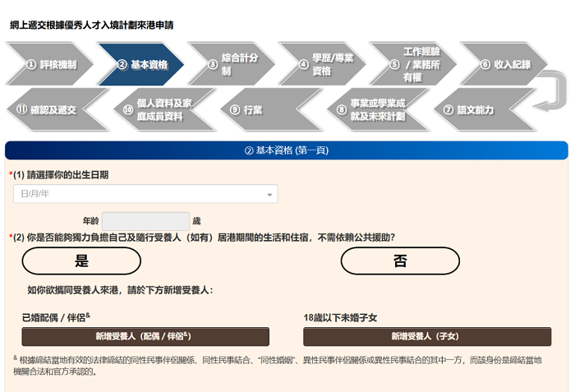Go to step 1 評核機制
Image resolution: width=575 pixels, height=392 pixels.
[51, 65]
